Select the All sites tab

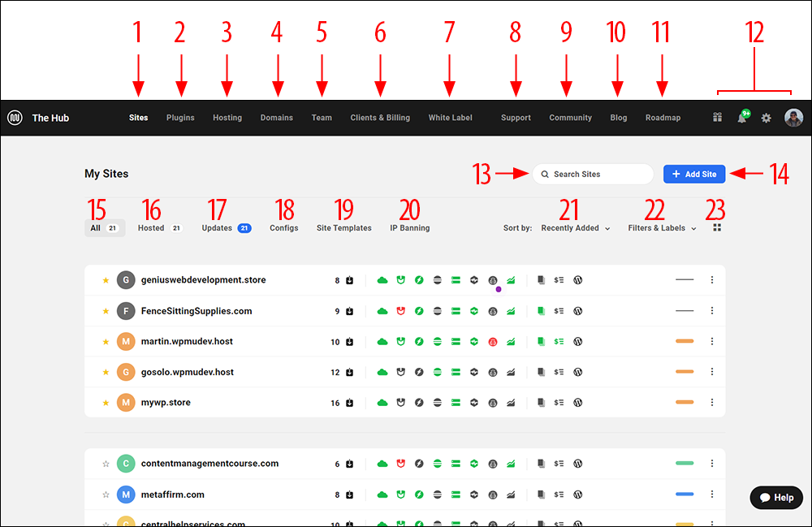pyautogui.click(x=105, y=228)
